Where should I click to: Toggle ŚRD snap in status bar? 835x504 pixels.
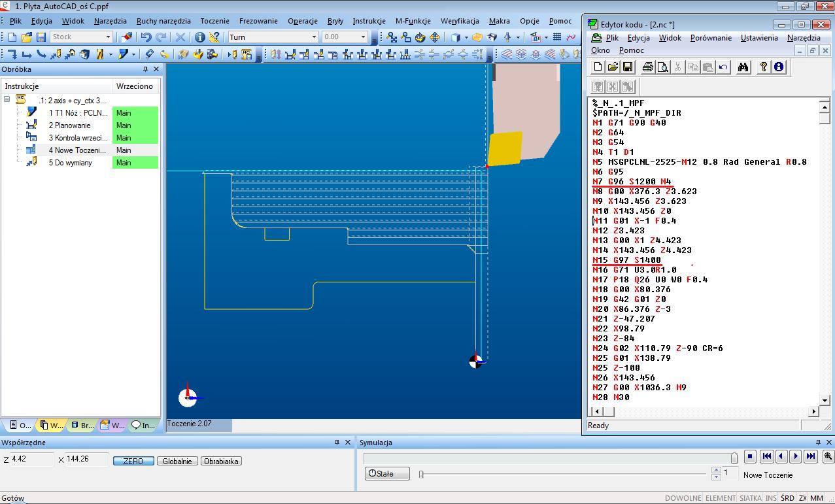point(787,498)
